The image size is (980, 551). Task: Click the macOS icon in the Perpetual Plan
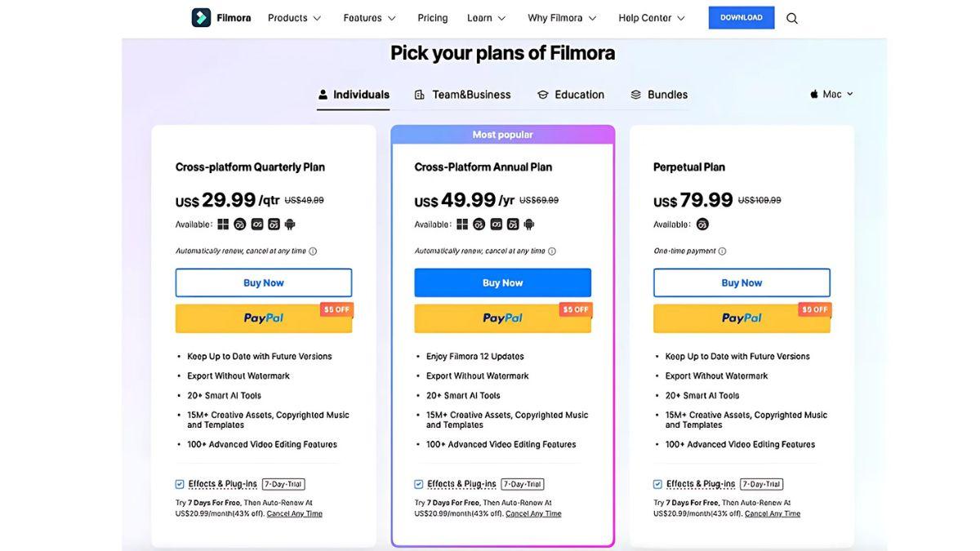[702, 224]
